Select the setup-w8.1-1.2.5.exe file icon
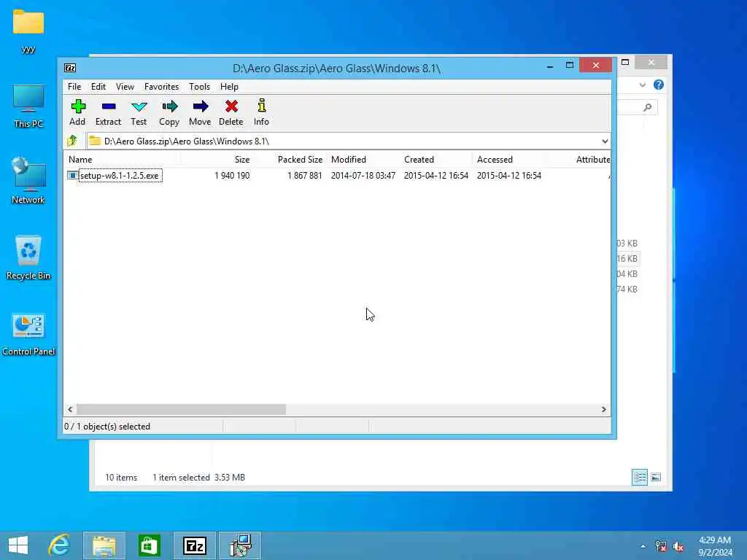The image size is (747, 560). click(x=72, y=175)
